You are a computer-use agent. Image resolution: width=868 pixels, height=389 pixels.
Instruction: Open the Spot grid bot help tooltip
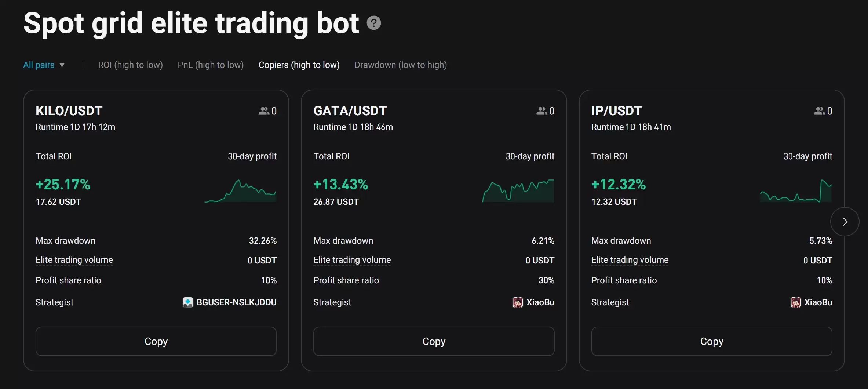coord(373,23)
